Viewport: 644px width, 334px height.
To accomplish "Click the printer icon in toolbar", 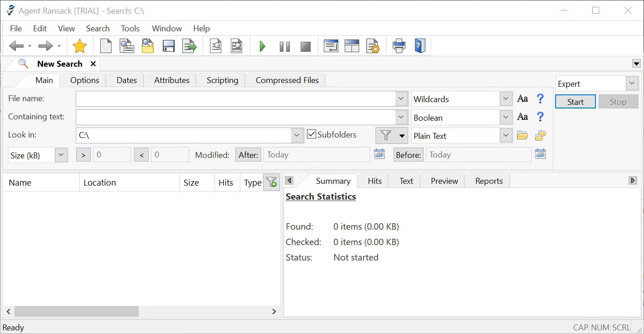I will 399,46.
